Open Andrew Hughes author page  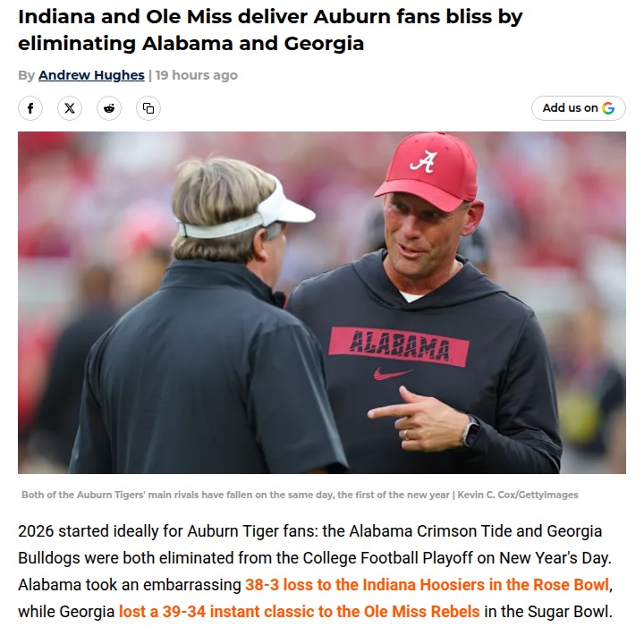point(91,75)
